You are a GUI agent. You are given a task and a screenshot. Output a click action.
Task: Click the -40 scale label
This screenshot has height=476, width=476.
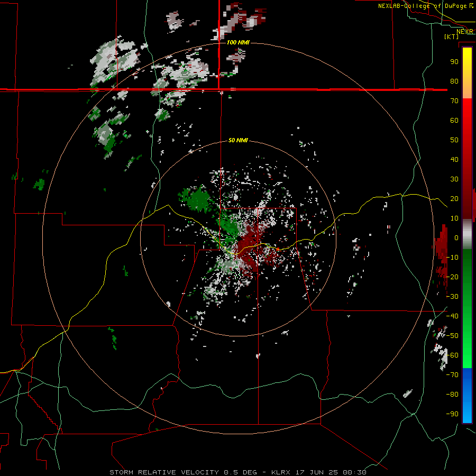(x=452, y=316)
